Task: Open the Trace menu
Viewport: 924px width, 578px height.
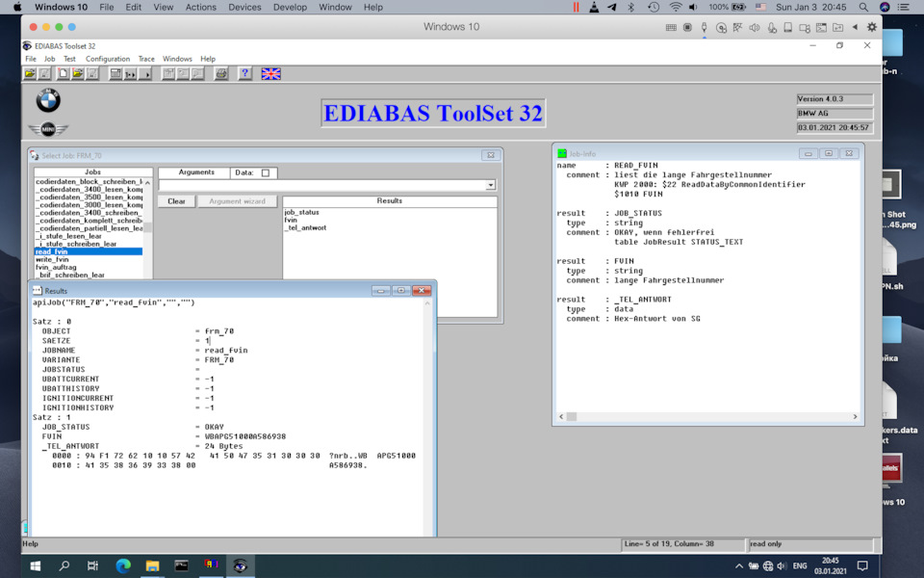Action: (146, 59)
